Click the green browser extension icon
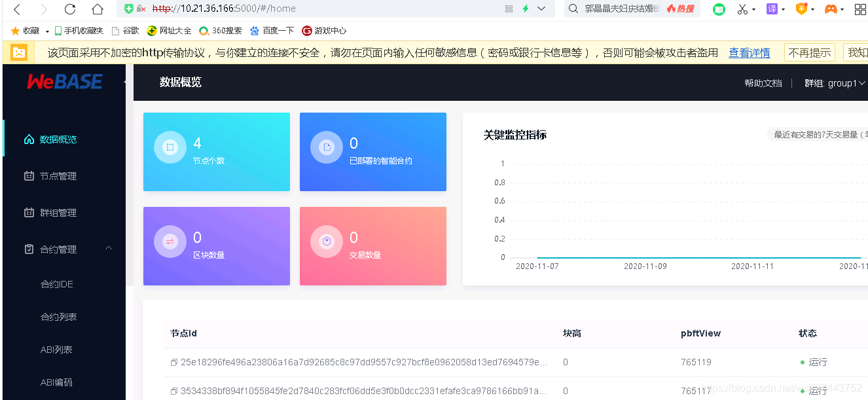Viewport: 868px width, 400px height. pos(719,9)
